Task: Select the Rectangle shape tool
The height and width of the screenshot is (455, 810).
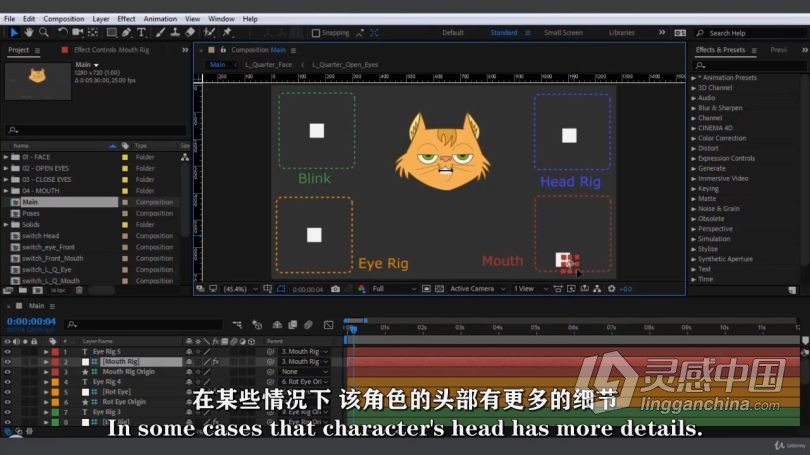Action: 111,33
